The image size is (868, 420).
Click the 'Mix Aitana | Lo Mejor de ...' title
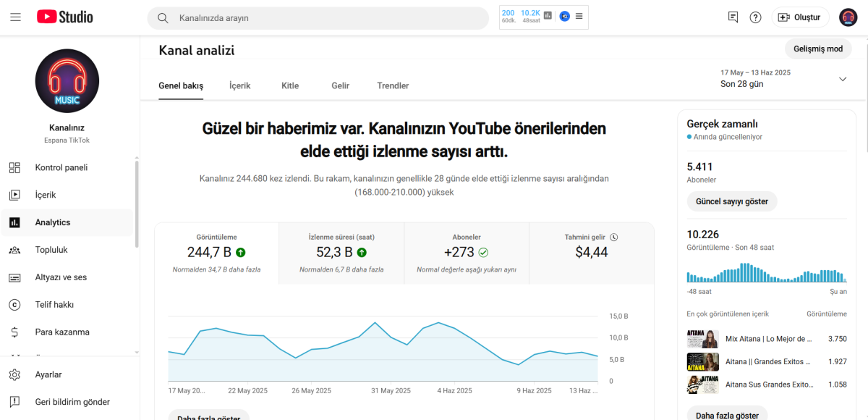[x=769, y=339]
